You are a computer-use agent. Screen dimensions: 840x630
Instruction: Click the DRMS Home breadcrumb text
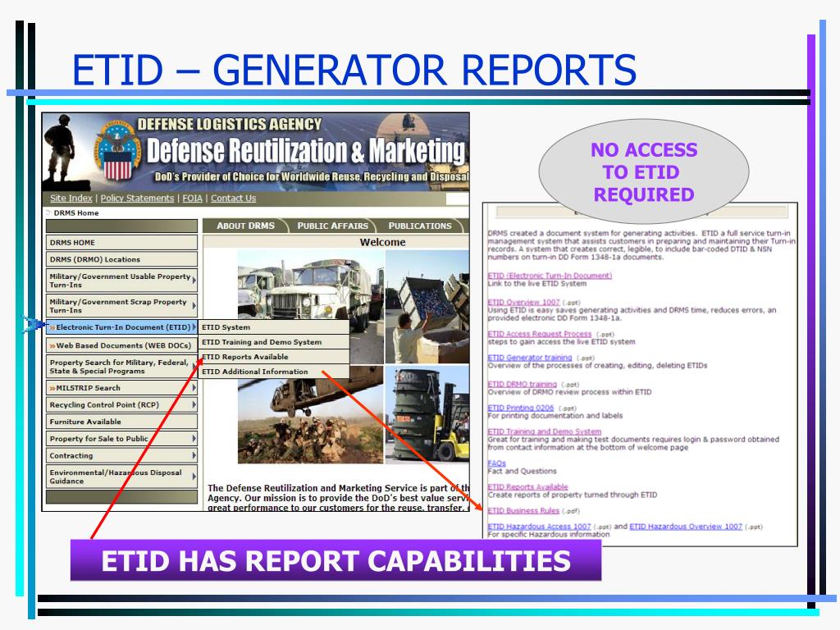click(x=76, y=212)
